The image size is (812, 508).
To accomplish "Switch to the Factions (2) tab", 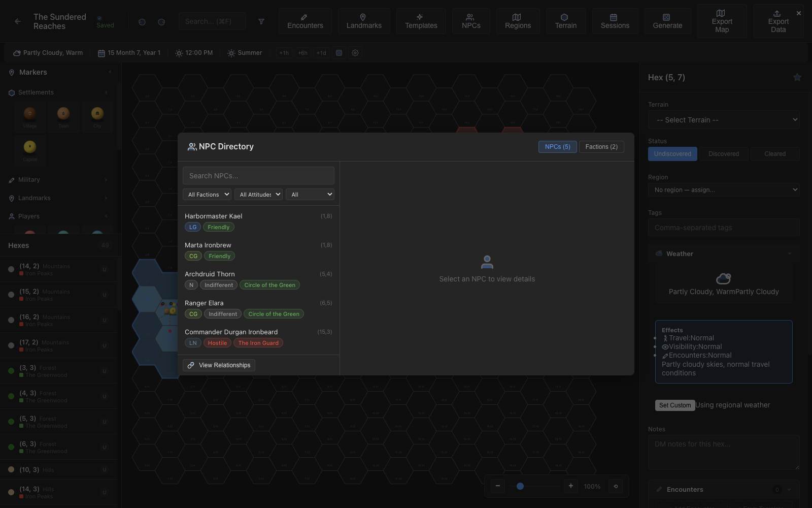I will tap(601, 147).
